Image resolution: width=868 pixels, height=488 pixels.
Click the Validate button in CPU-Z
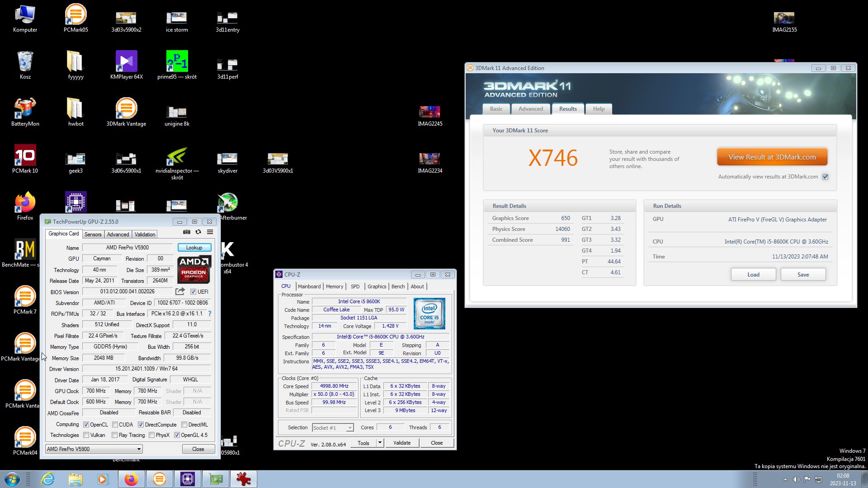(402, 443)
